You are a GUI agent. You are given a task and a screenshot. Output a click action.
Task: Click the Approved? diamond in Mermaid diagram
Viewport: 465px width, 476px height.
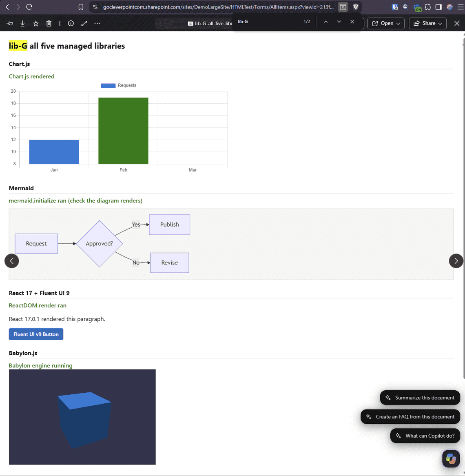[100, 244]
